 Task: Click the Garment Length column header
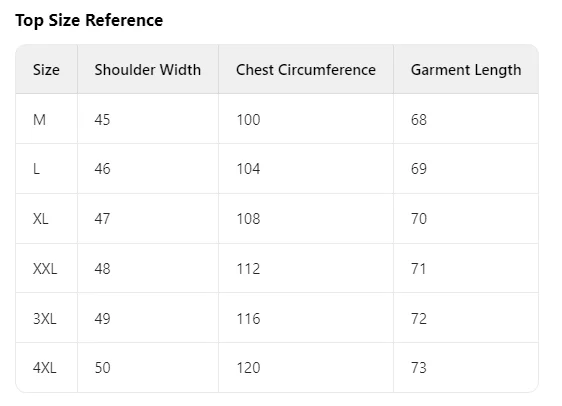[466, 70]
